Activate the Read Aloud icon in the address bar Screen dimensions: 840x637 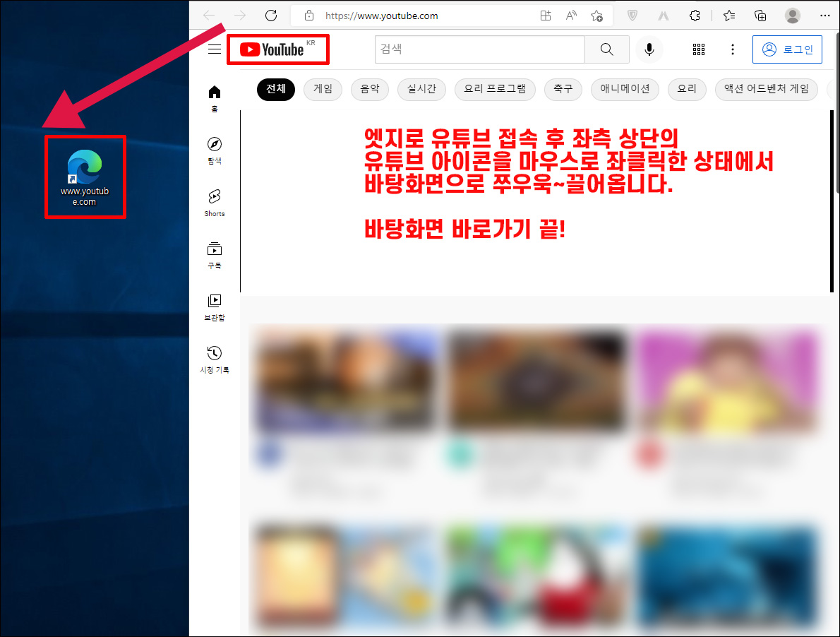click(x=571, y=16)
